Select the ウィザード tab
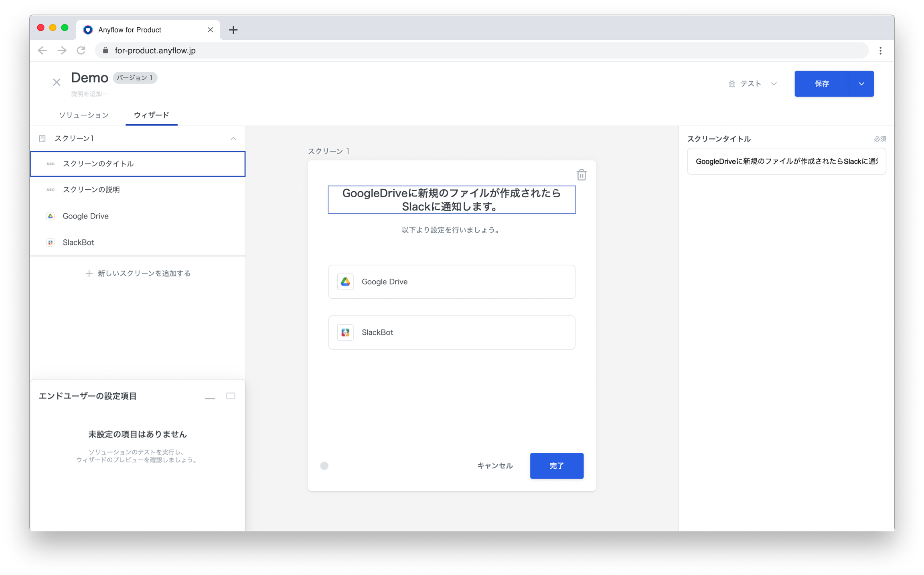 pyautogui.click(x=152, y=115)
